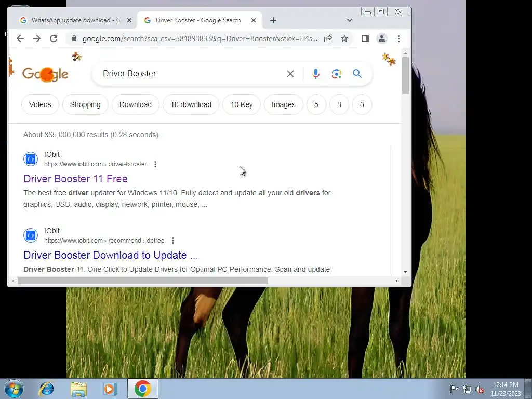Apply the Download filter chip

point(136,104)
